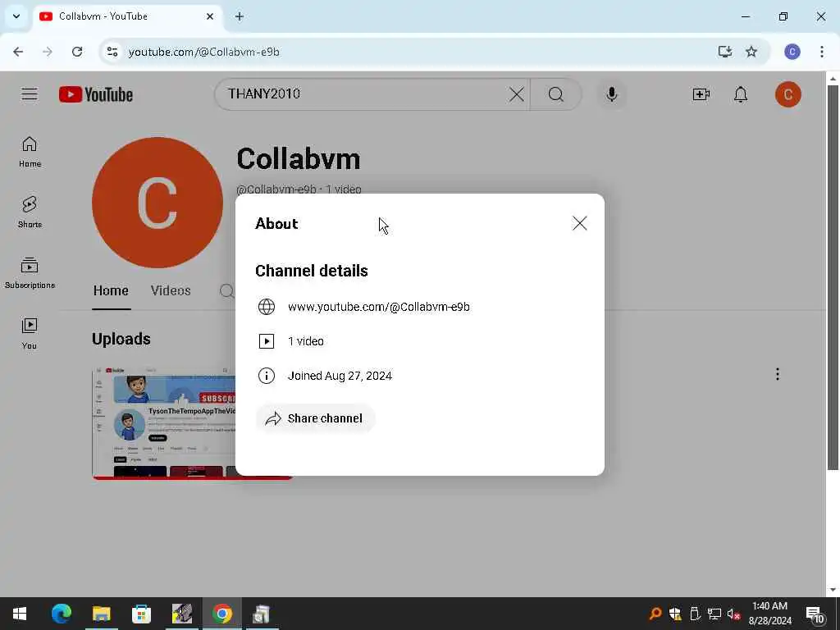
Task: Click the taskbar clock showing 1:40 AM
Action: tap(769, 614)
